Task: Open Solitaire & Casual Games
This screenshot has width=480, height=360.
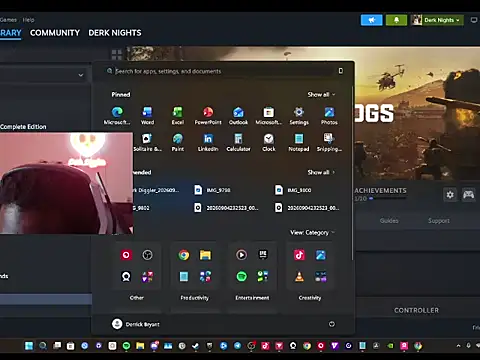Action: (x=147, y=143)
